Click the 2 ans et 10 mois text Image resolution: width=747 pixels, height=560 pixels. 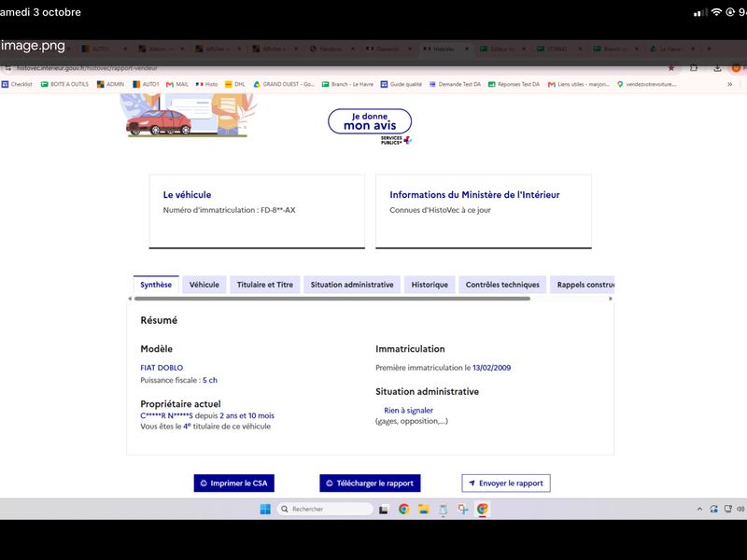247,415
